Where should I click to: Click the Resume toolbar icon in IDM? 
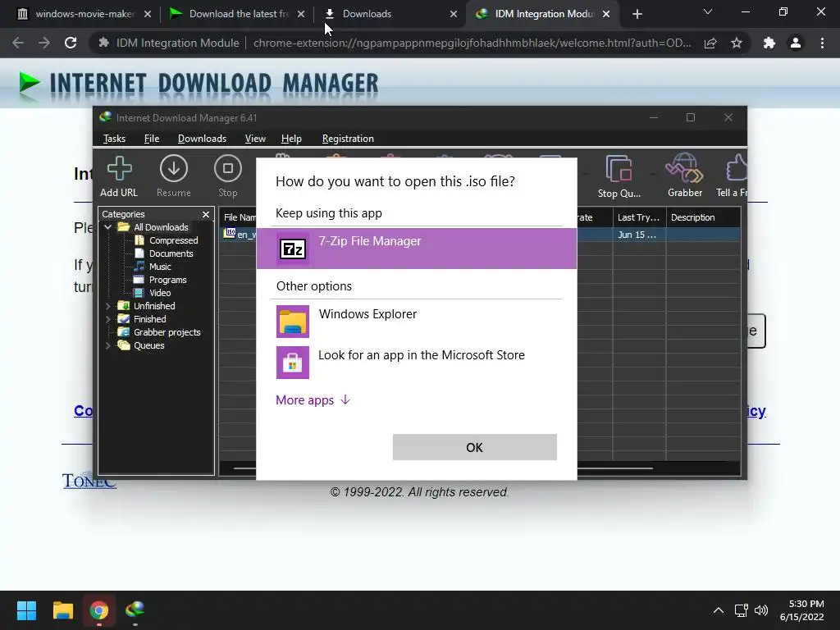174,176
